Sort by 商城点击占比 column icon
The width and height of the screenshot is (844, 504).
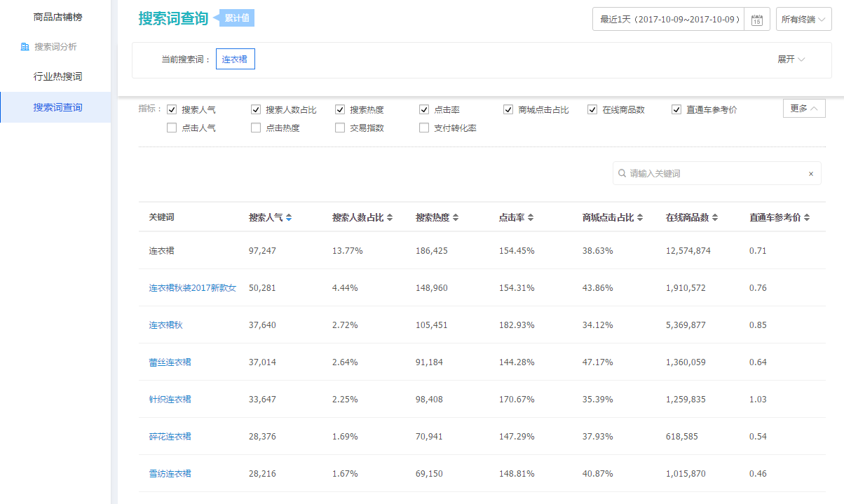click(640, 218)
